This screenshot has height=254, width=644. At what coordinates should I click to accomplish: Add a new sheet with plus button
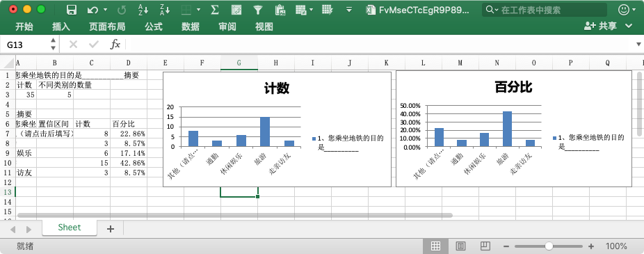click(110, 229)
